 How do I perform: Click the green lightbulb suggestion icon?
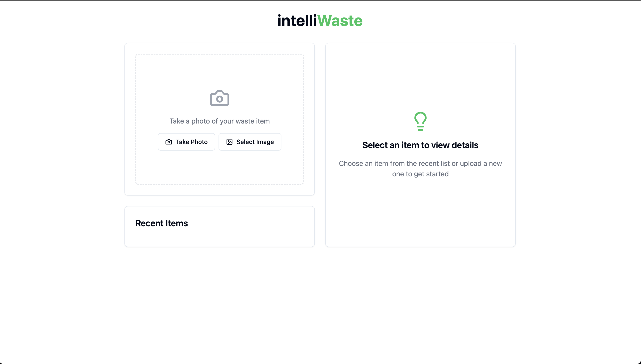point(420,121)
